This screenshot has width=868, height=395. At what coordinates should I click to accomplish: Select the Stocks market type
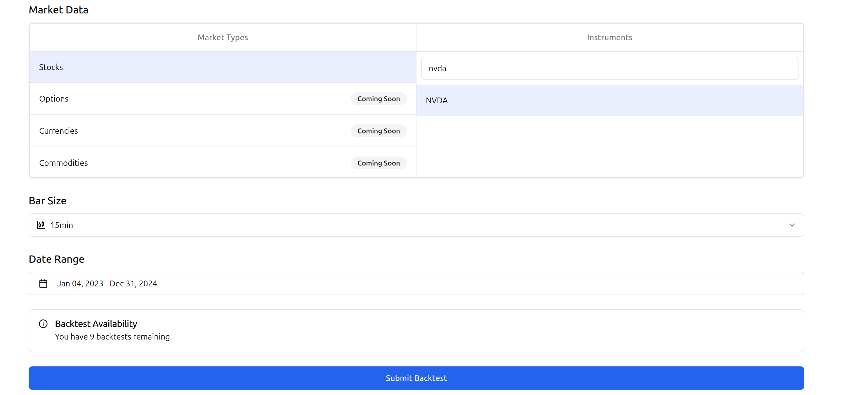pos(223,67)
